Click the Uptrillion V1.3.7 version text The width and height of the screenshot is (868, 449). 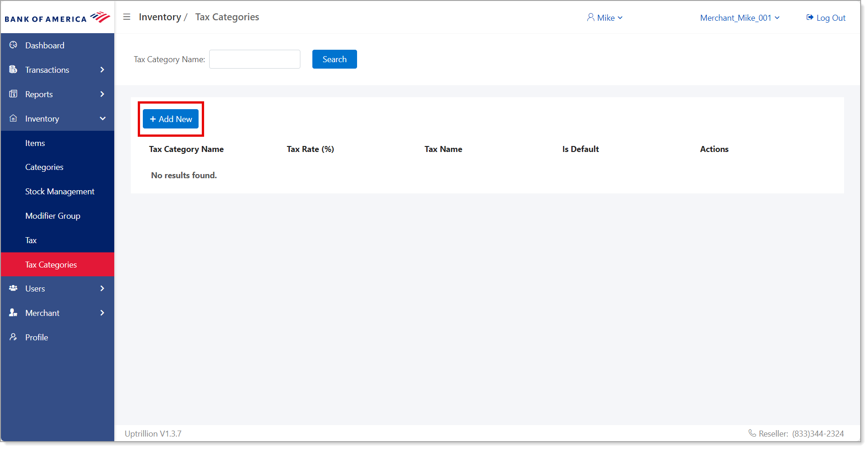(153, 433)
